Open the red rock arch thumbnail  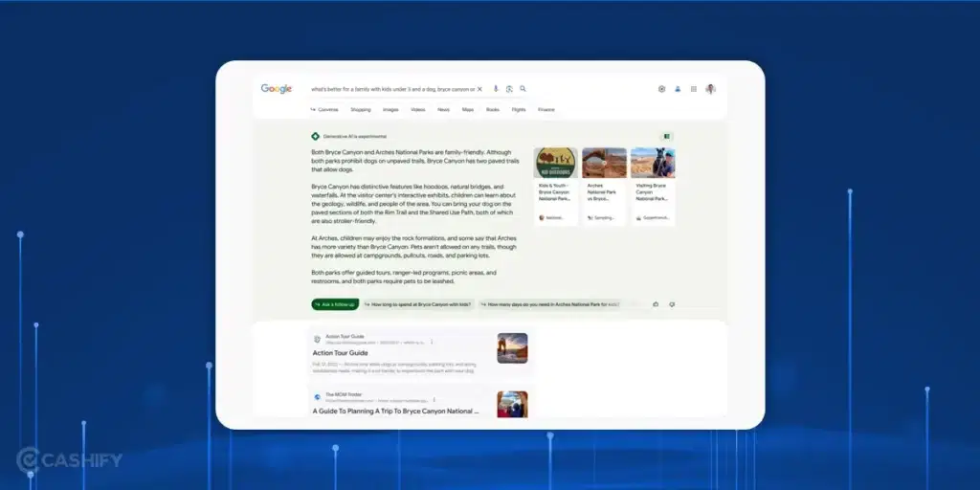604,163
